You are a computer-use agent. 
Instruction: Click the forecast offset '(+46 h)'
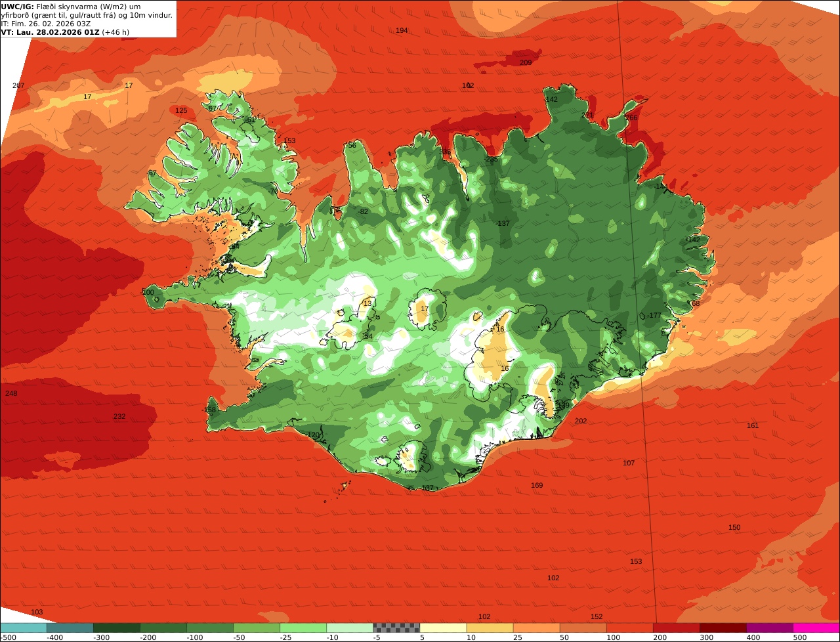(115, 32)
